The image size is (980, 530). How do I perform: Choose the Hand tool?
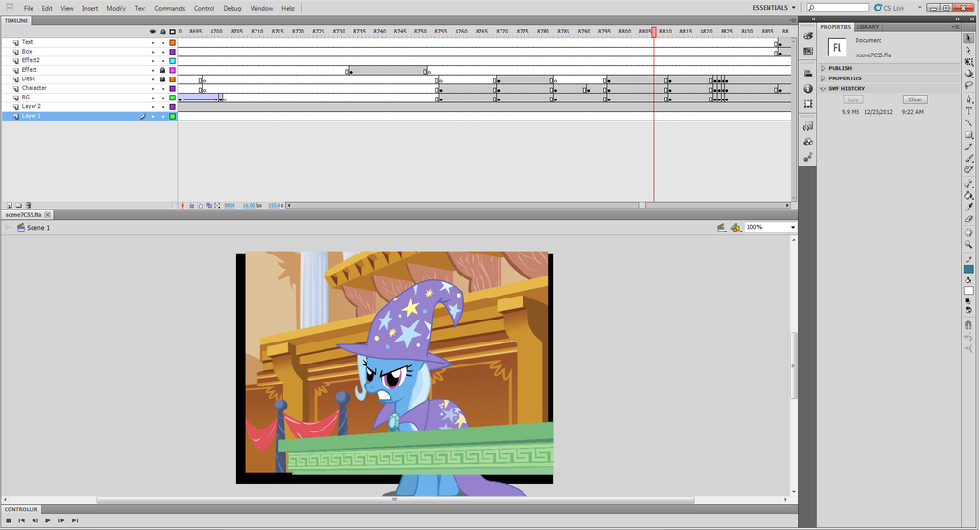969,232
